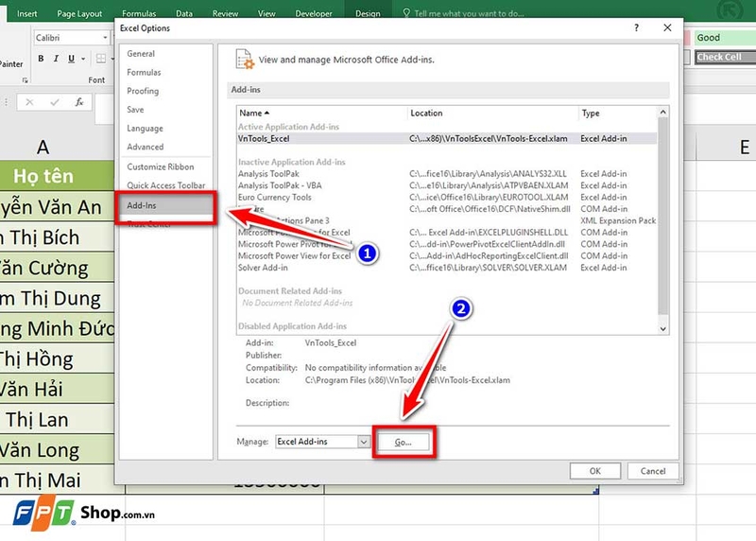The width and height of the screenshot is (756, 541).
Task: Click the add-ins list scroll down arrow
Action: point(663,328)
